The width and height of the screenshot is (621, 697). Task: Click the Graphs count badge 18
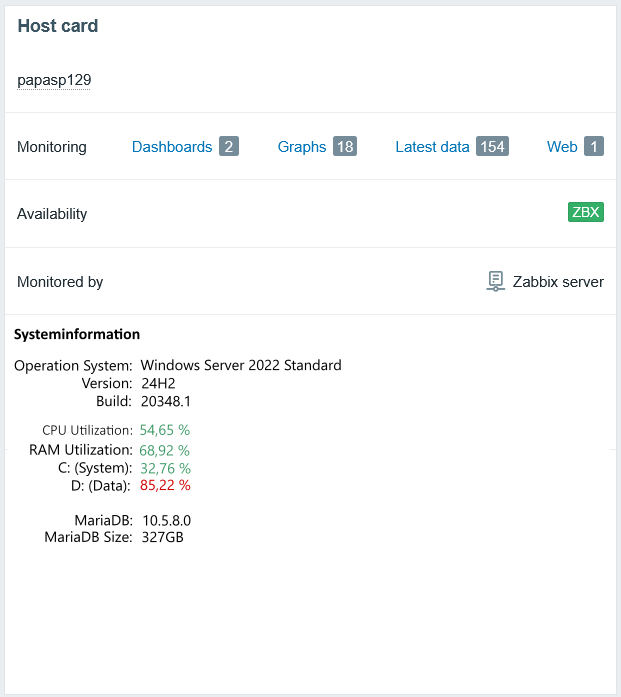tap(345, 147)
